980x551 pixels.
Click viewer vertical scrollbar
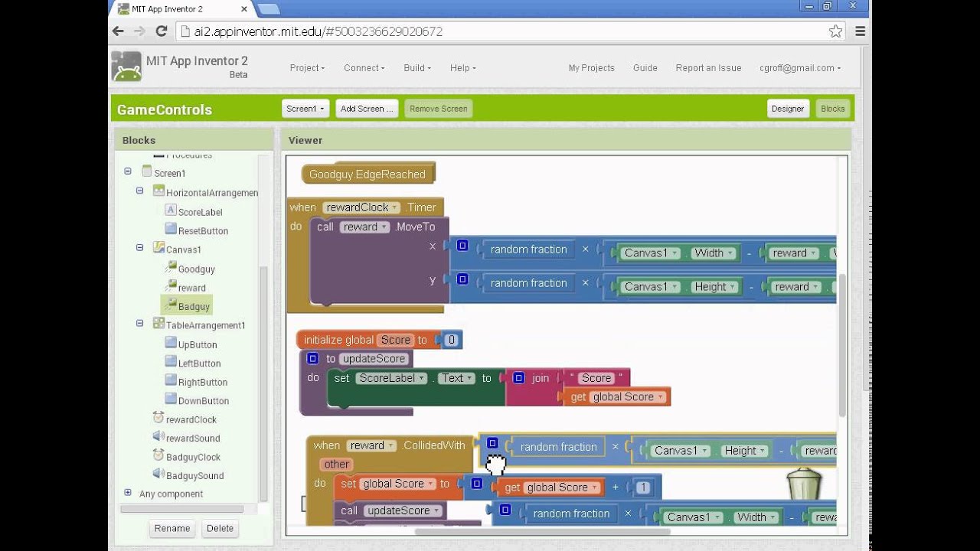842,344
